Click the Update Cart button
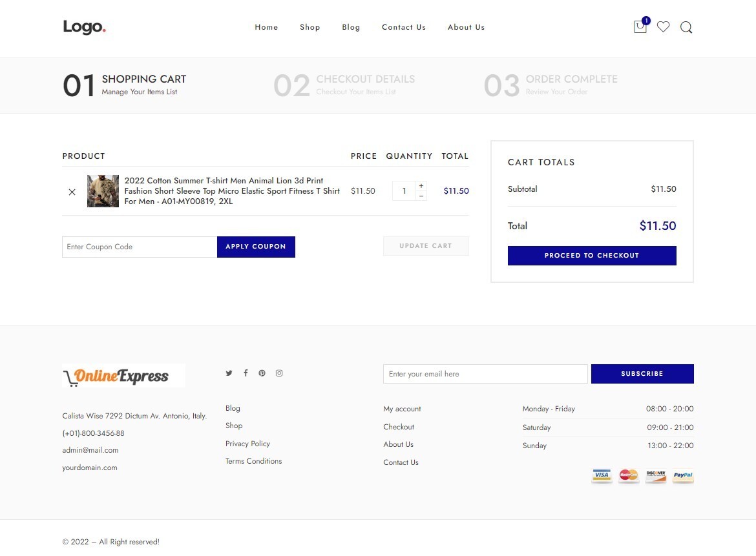The width and height of the screenshot is (756, 556). 426,246
